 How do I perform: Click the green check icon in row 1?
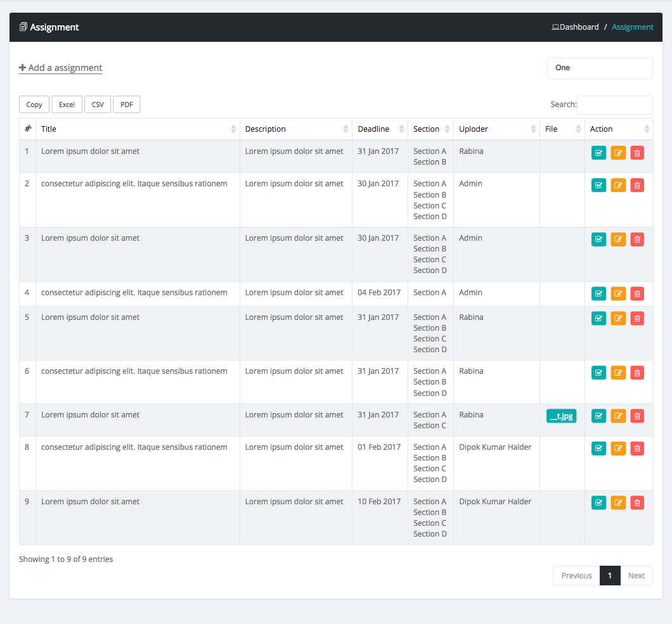click(x=598, y=153)
